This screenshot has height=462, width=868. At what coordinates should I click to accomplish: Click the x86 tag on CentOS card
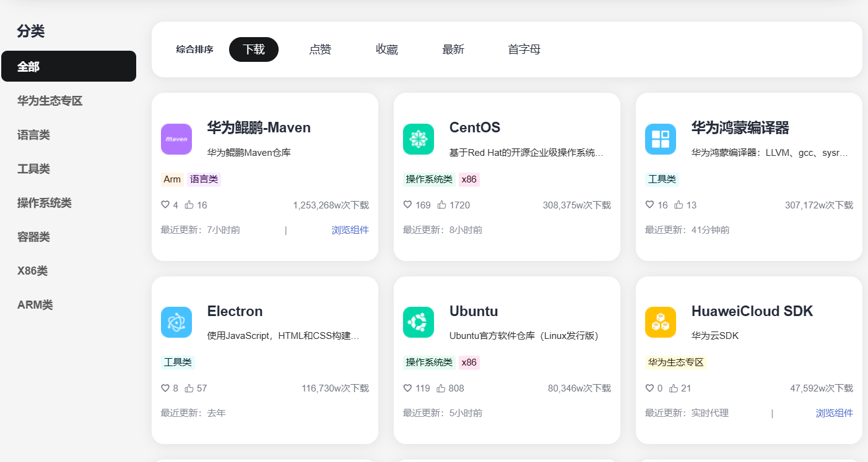click(468, 179)
